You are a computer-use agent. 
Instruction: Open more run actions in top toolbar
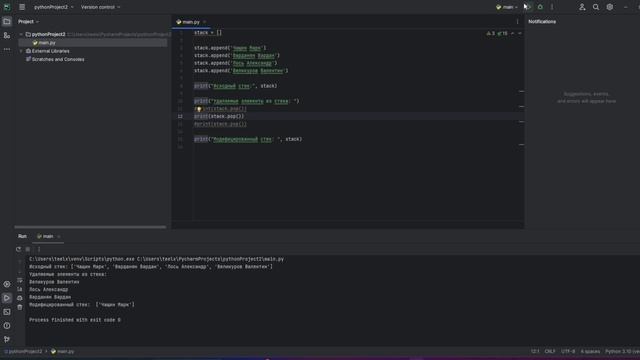tap(552, 7)
